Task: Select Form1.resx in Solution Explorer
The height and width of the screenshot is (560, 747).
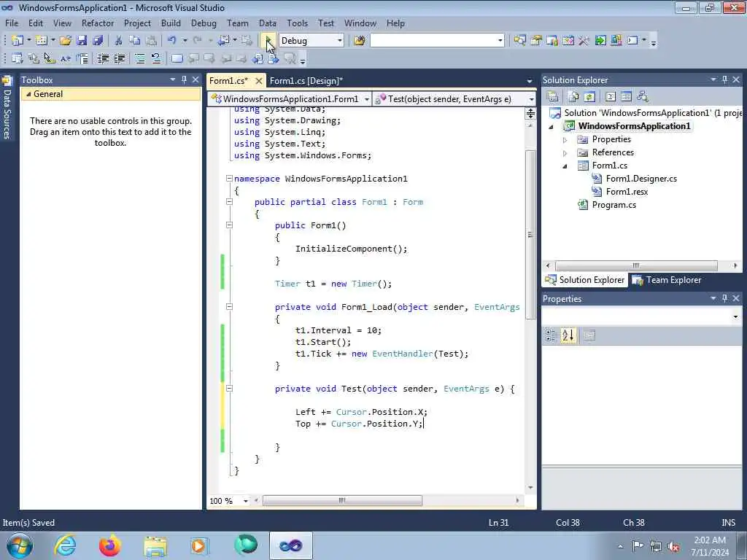Action: [x=627, y=192]
